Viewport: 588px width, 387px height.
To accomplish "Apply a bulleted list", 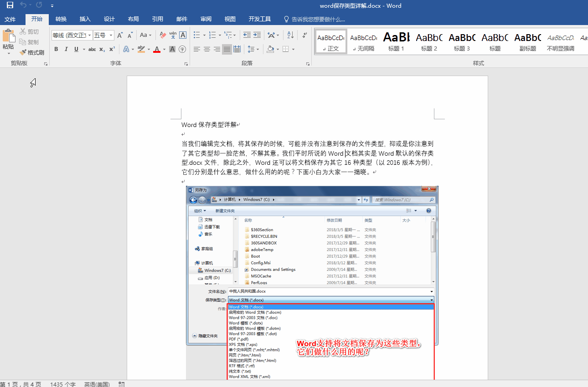I will (x=197, y=35).
